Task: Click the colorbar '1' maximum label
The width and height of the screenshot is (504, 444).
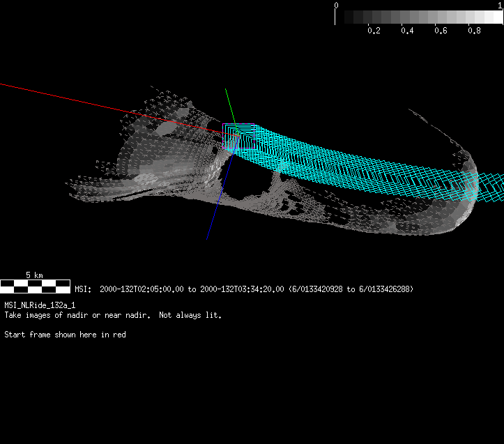Action: pos(500,5)
